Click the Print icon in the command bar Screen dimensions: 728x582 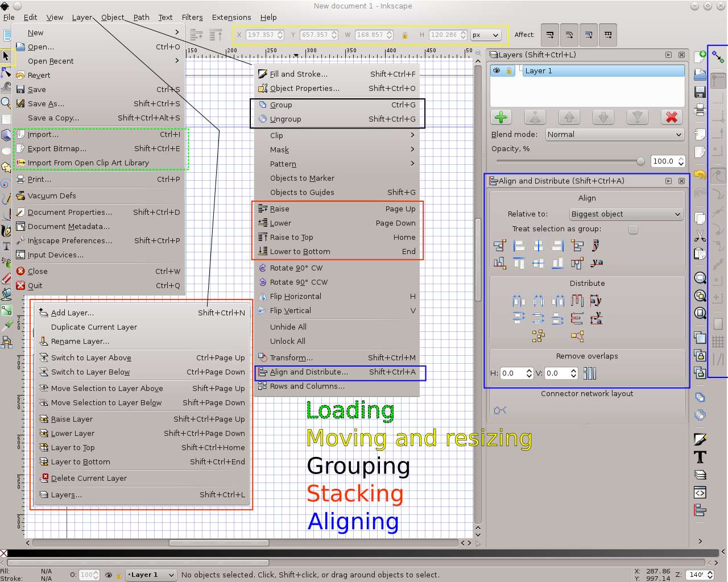[700, 109]
